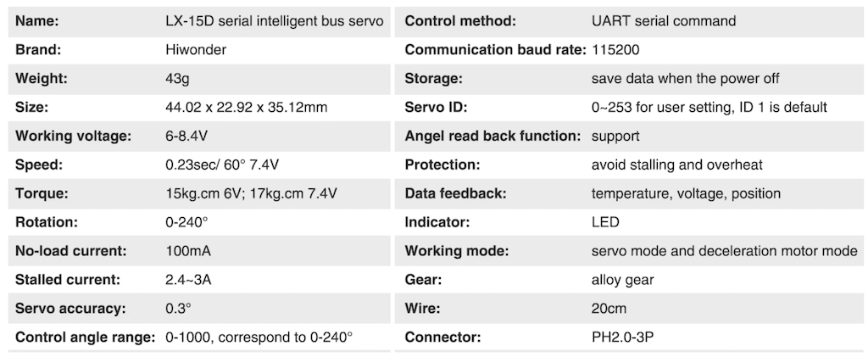Click the PH2.0-3P connector value
This screenshot has width=868, height=357.
[x=622, y=337]
